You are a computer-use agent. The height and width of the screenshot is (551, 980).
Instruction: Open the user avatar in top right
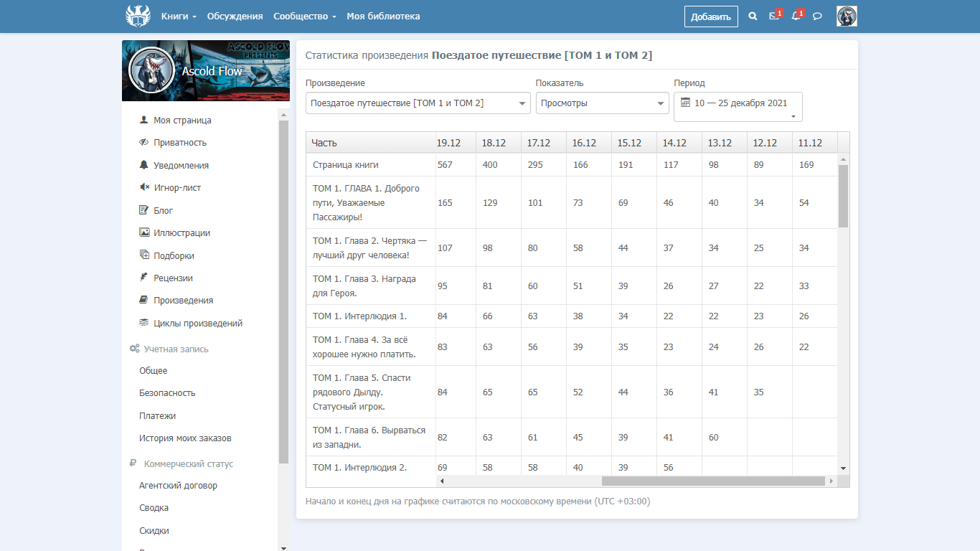pos(847,16)
